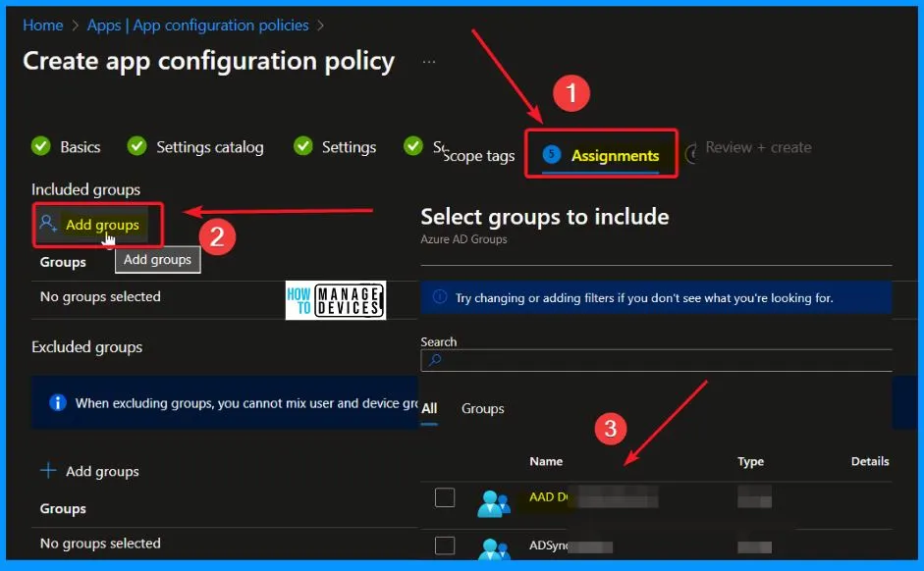Click Add groups under Included groups
This screenshot has height=571, width=924.
point(102,225)
